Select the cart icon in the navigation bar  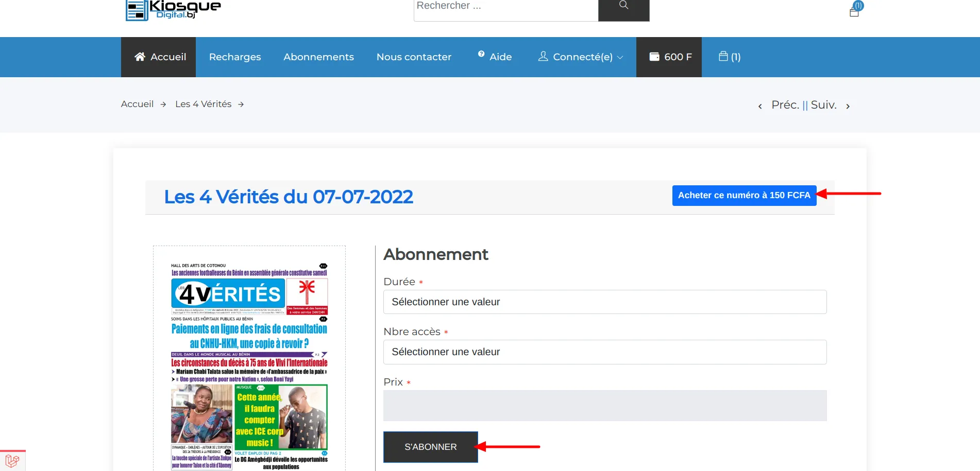[722, 57]
